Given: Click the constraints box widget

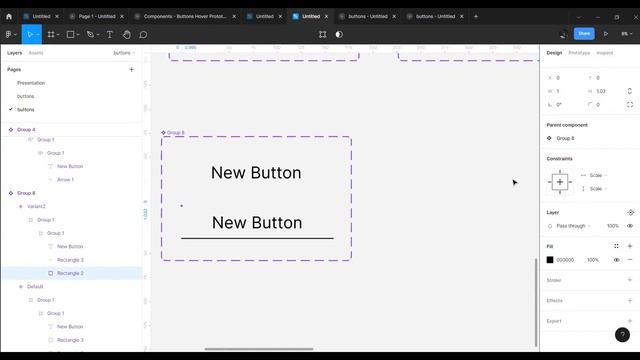Looking at the screenshot, I should pos(560,182).
